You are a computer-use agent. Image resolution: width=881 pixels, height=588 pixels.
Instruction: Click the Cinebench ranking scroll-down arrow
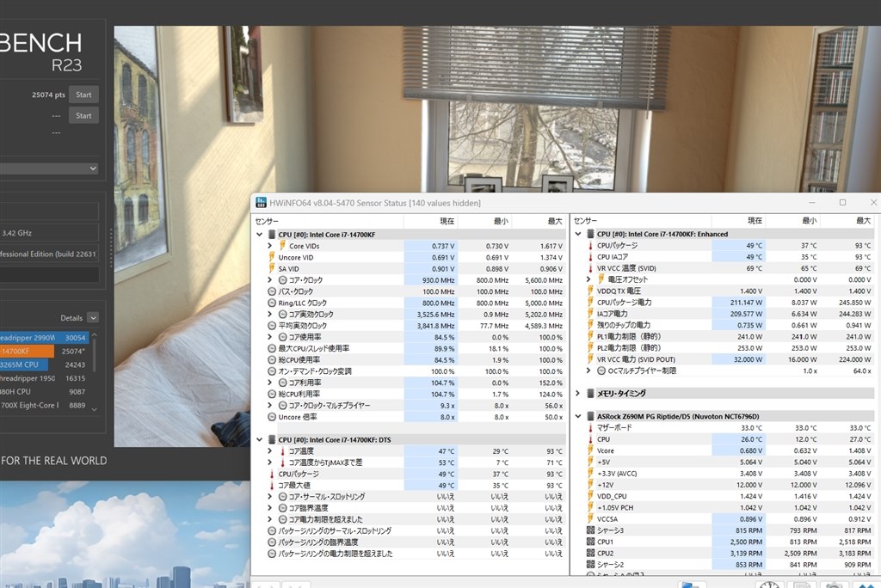(x=95, y=409)
